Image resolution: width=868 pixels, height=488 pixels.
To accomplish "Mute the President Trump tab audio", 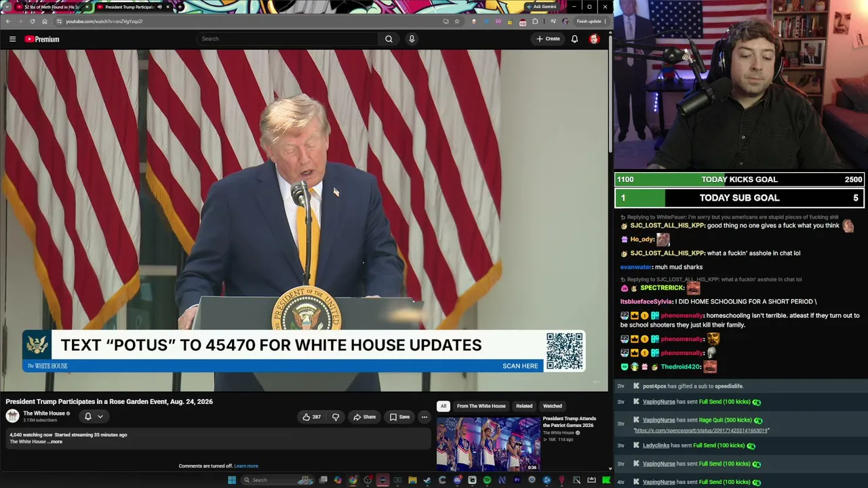I will pos(159,7).
